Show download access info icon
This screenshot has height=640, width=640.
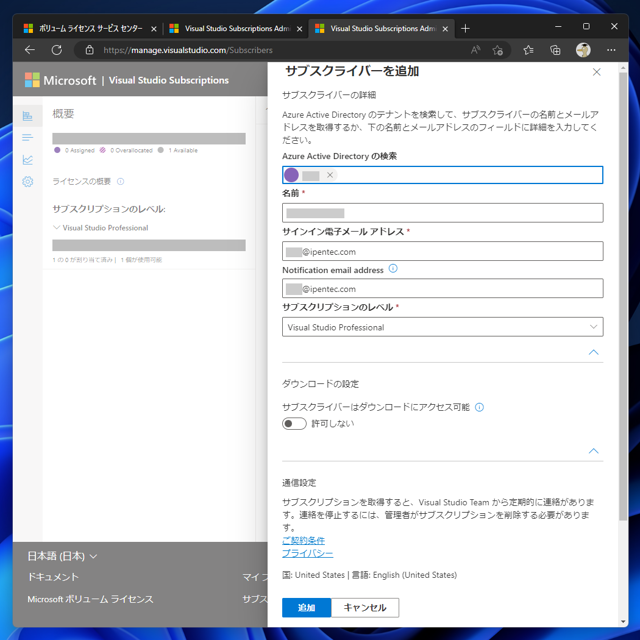tap(480, 407)
